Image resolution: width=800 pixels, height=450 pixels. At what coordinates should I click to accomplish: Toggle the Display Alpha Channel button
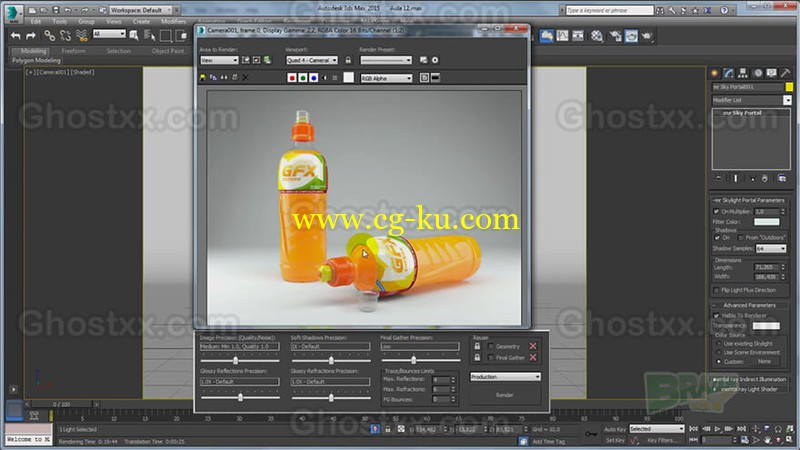click(x=324, y=78)
